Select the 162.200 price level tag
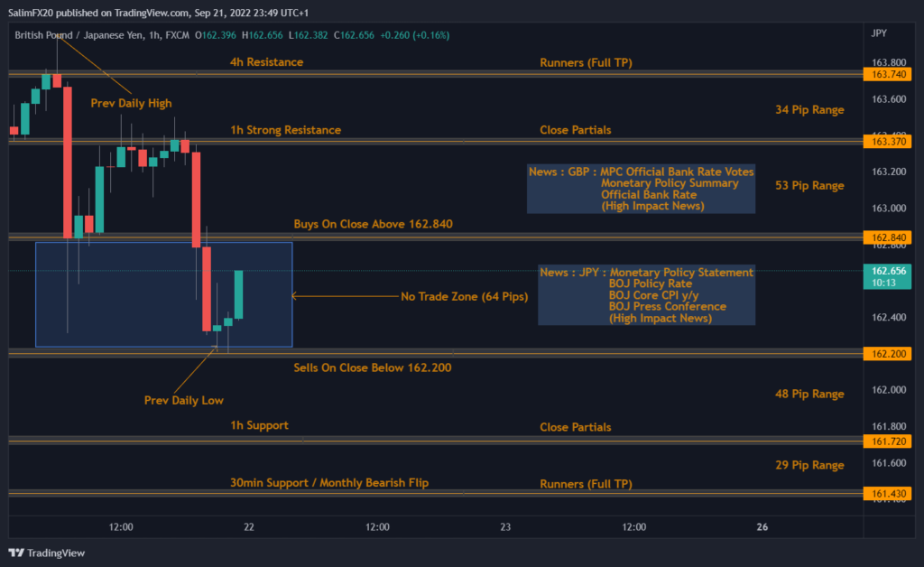This screenshot has width=924, height=567. (x=887, y=354)
